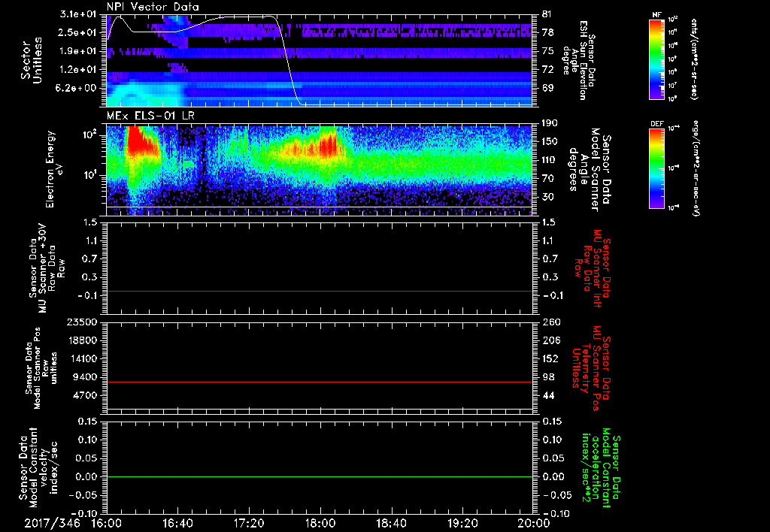Click the '206' telemetry tick value
This screenshot has width=770, height=532.
coord(550,340)
